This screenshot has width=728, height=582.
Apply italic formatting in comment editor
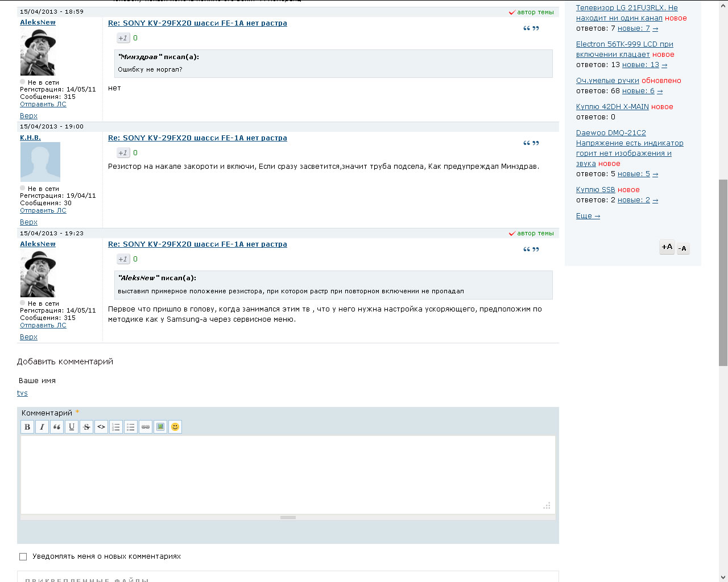pyautogui.click(x=42, y=427)
